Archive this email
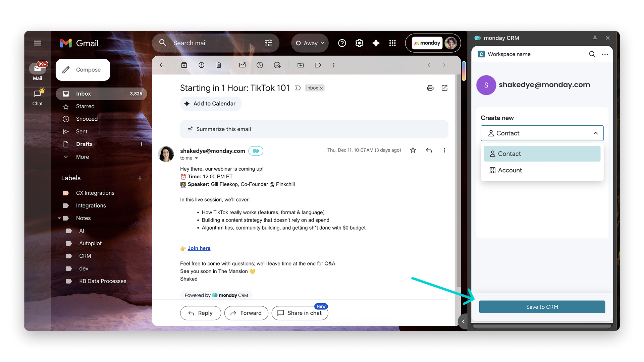 point(184,65)
